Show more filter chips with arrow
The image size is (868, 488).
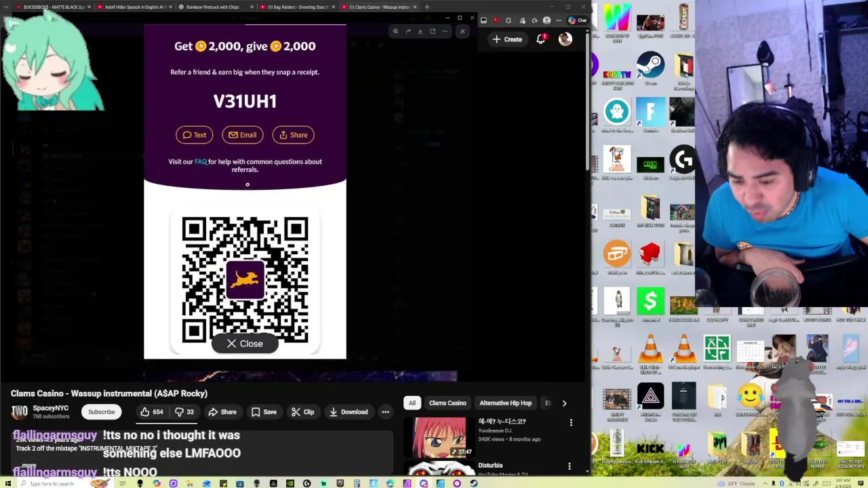tap(564, 403)
